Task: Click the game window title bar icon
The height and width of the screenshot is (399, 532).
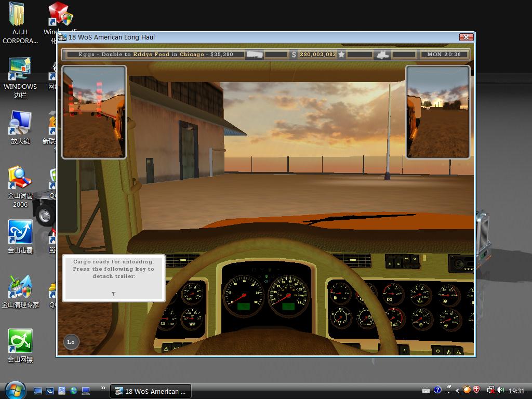Action: tap(62, 37)
